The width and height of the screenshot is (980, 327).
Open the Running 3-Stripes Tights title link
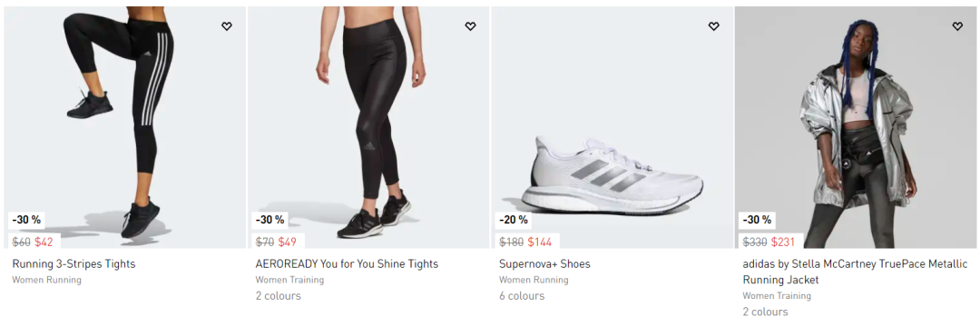coord(73,263)
